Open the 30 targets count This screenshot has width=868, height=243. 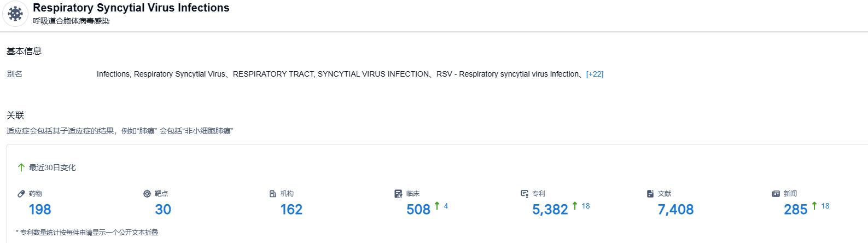click(163, 210)
